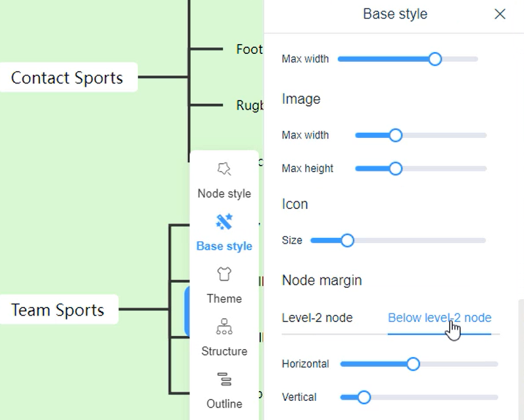
Task: Open the Node style panel icon
Action: 224,170
